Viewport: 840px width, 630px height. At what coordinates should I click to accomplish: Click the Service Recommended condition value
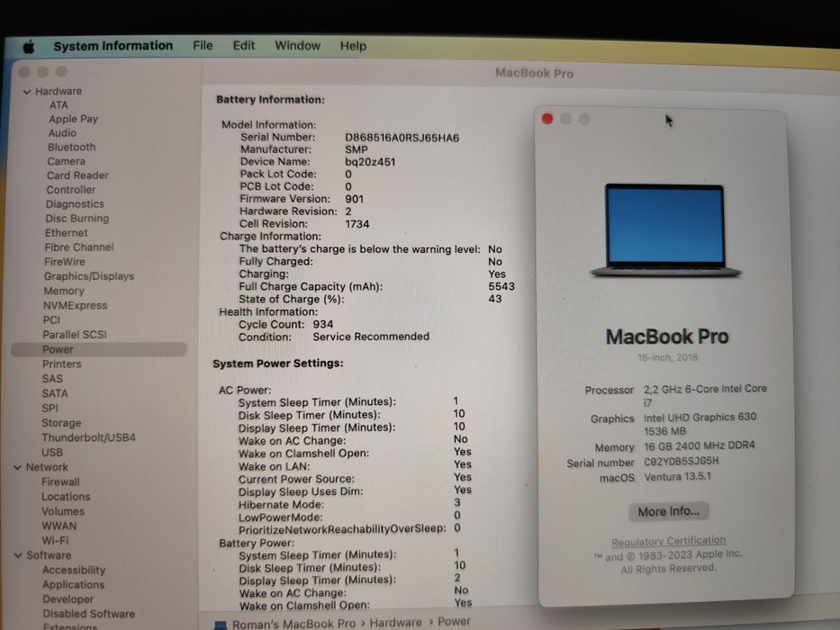(x=371, y=337)
